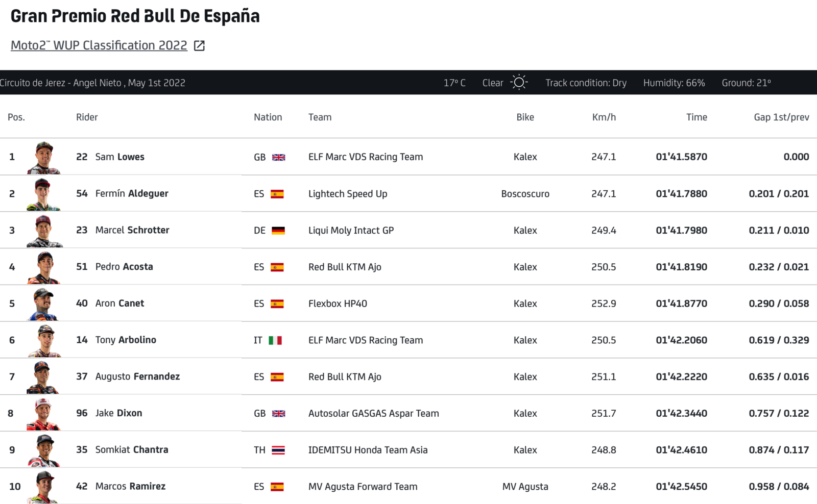Click the Gap 1st/prev column header
Image resolution: width=817 pixels, height=504 pixels.
tap(781, 117)
